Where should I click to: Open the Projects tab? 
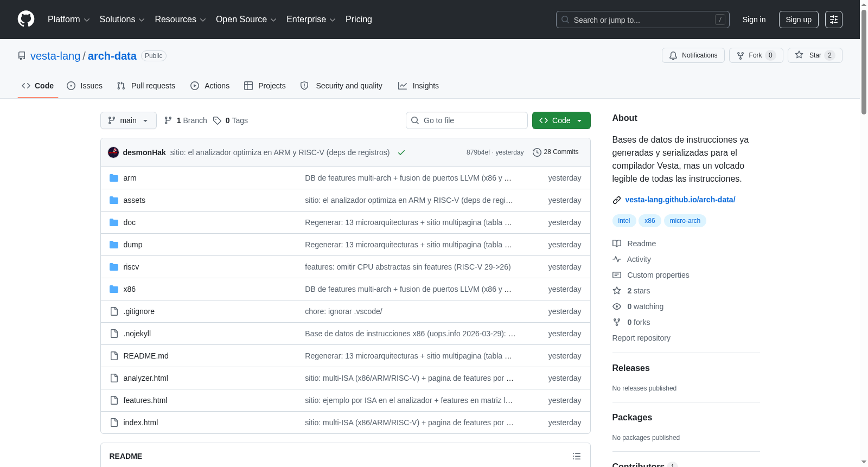(x=265, y=86)
